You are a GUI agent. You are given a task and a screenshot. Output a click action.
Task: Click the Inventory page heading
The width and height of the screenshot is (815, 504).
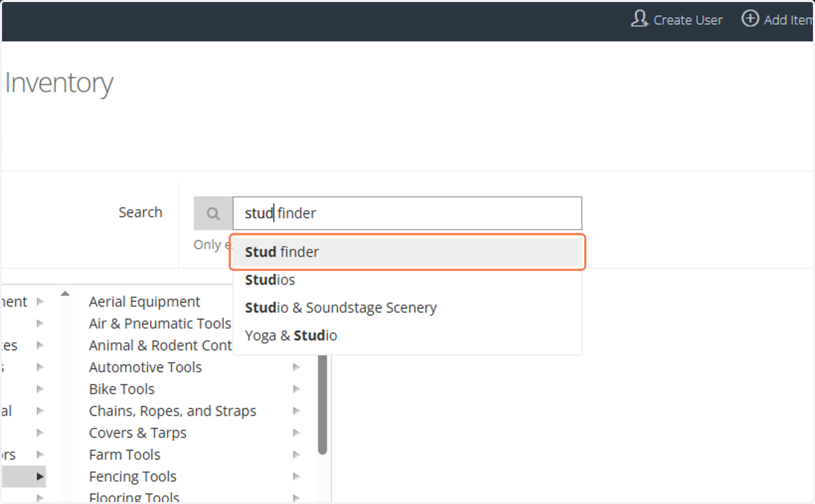[59, 83]
